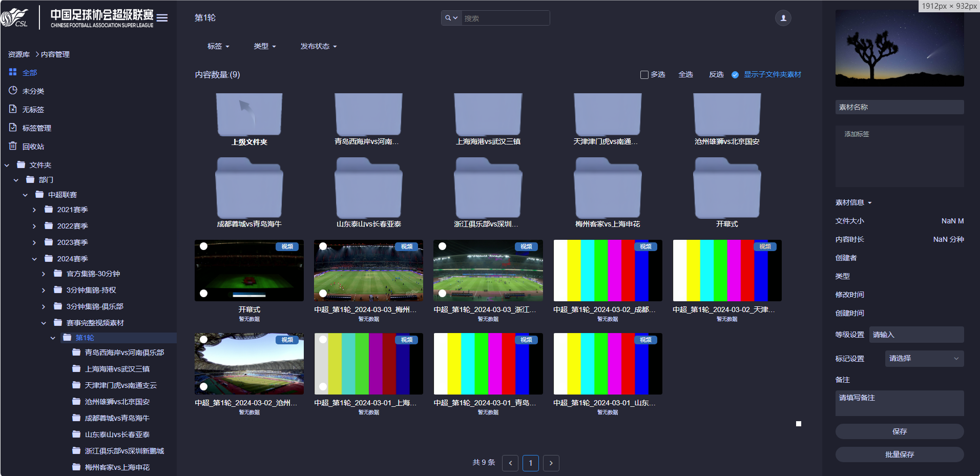Open the 发布状态 filter dropdown
Image resolution: width=980 pixels, height=476 pixels.
[x=319, y=46]
